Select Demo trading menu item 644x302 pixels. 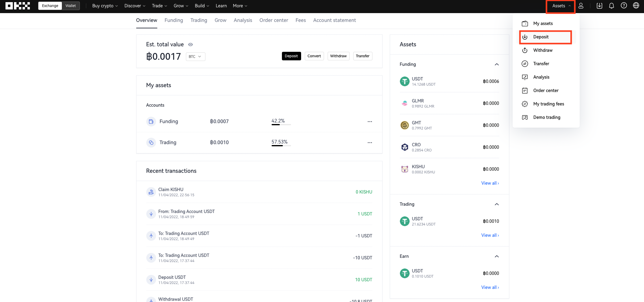546,117
